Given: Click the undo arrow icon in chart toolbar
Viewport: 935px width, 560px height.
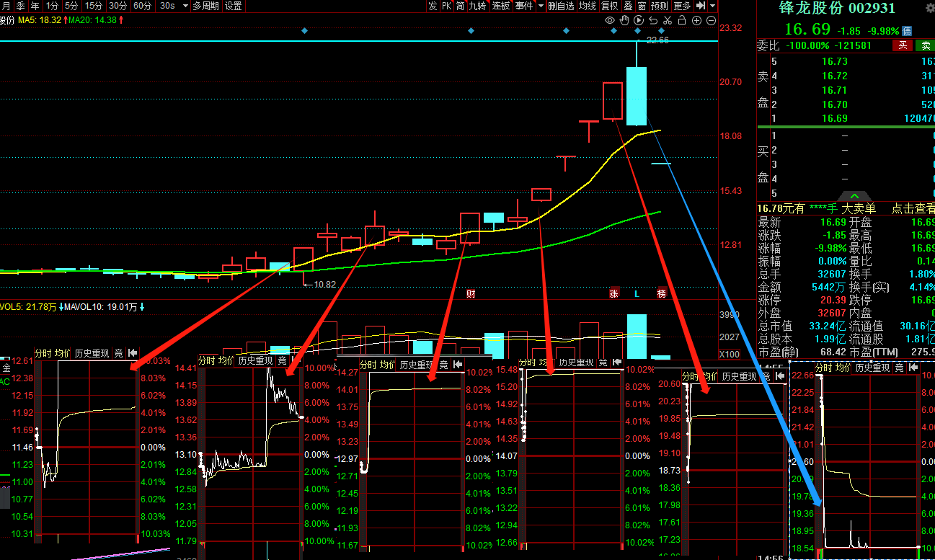Looking at the screenshot, I should tap(653, 20).
